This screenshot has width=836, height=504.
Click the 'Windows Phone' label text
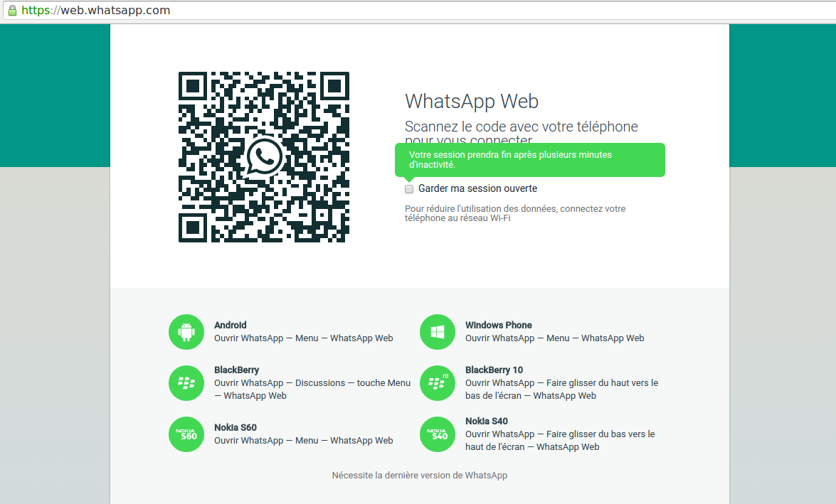[498, 325]
